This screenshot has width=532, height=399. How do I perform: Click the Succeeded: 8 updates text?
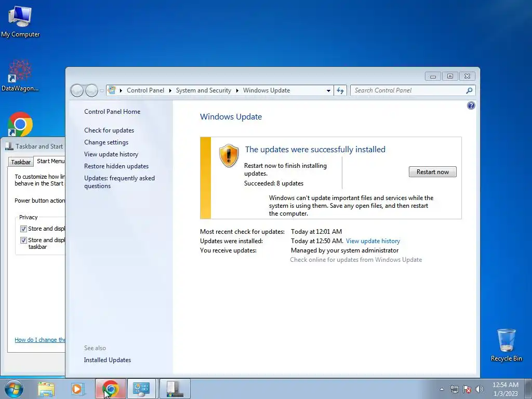pyautogui.click(x=274, y=183)
